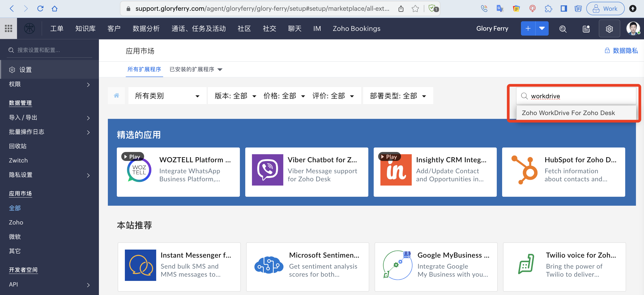Open 通话、任务及活动 tab

pos(198,28)
